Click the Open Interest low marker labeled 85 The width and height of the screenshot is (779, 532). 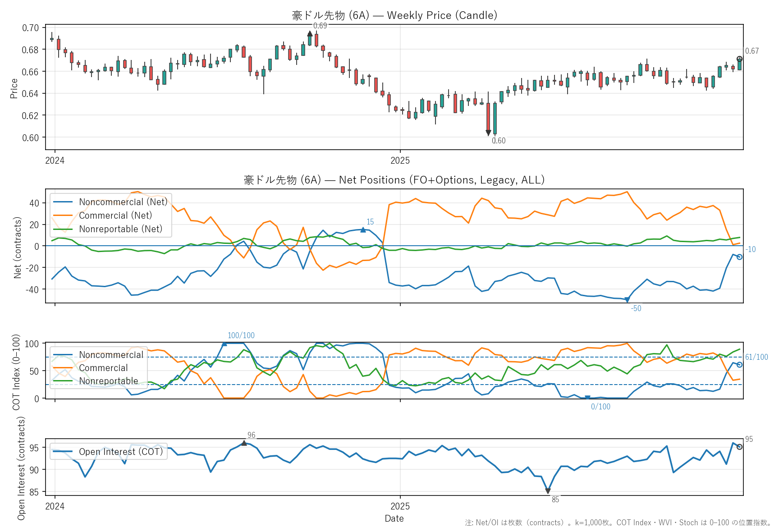(548, 491)
